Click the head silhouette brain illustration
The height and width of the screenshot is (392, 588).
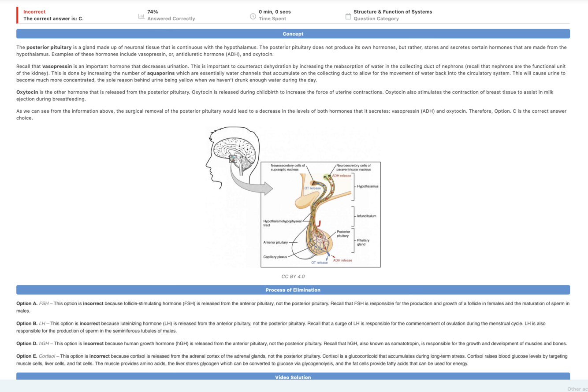(234, 159)
